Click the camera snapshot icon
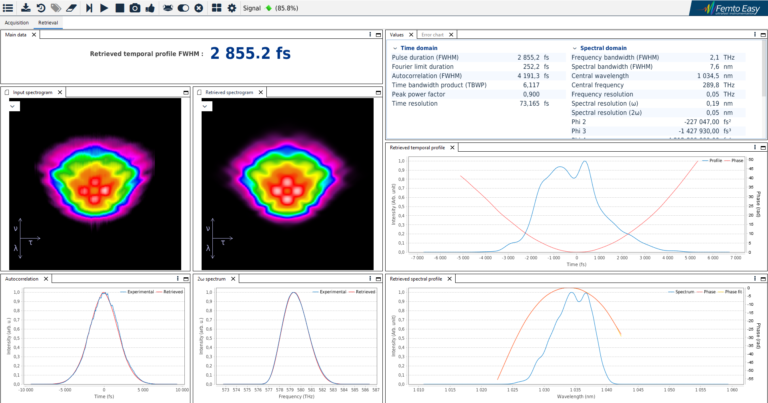768x403 pixels. 135,8
